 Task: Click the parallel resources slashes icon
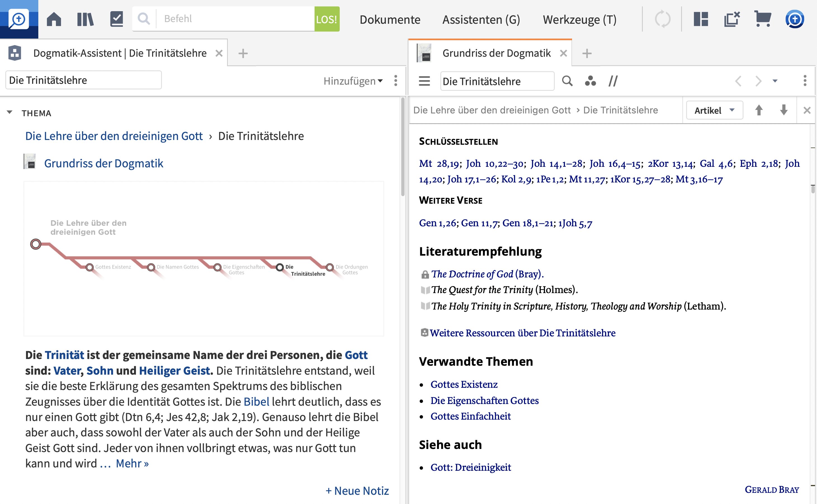pyautogui.click(x=613, y=81)
